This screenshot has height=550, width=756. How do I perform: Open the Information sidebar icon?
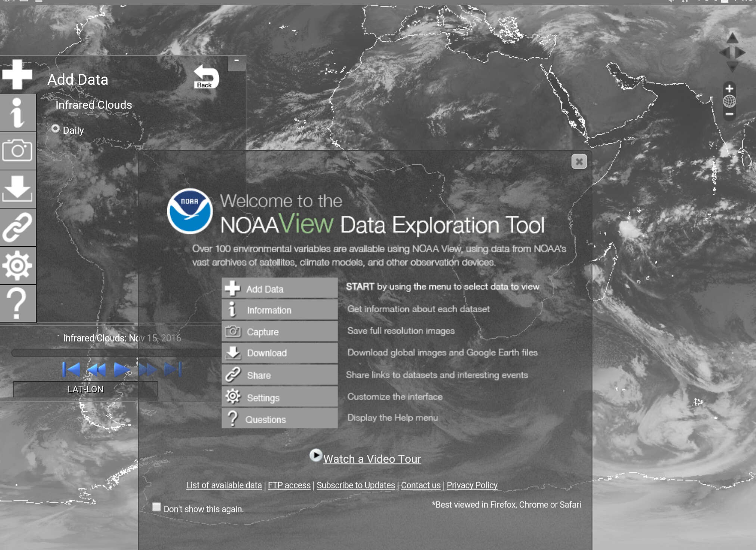tap(17, 113)
